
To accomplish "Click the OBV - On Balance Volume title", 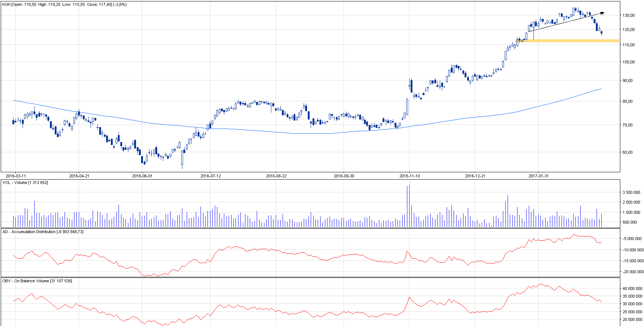I will (x=37, y=281).
